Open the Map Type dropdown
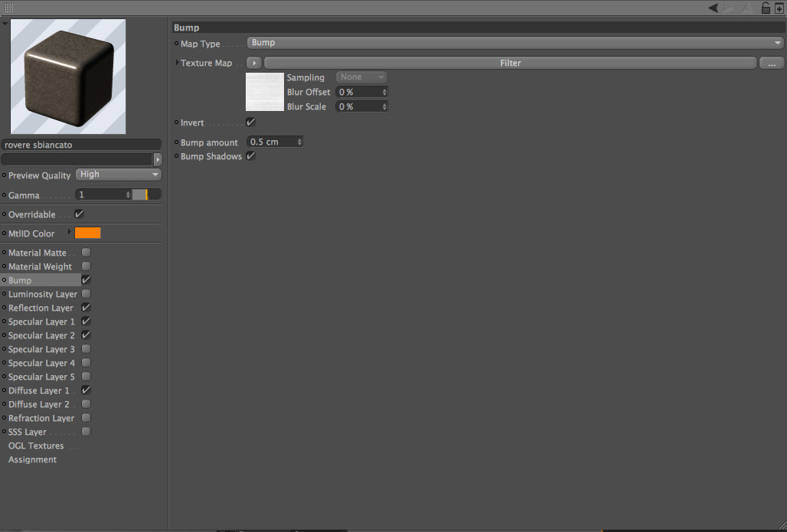The image size is (787, 532). (x=515, y=43)
